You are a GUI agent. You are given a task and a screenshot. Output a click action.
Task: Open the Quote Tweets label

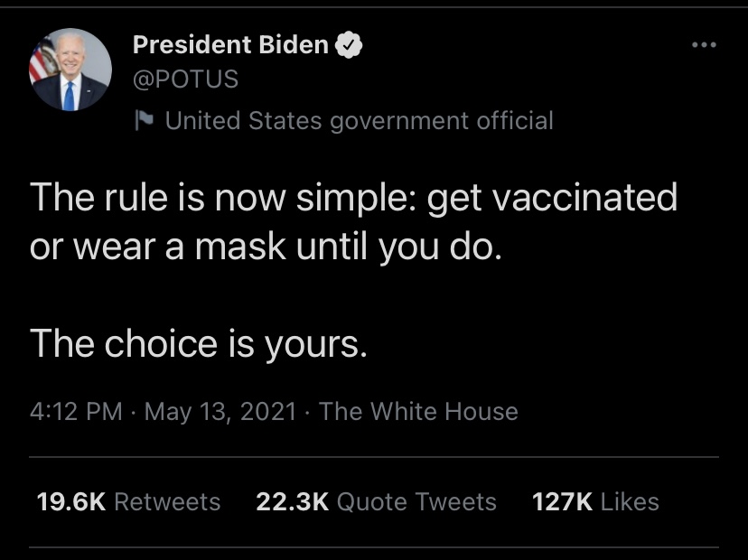[416, 502]
